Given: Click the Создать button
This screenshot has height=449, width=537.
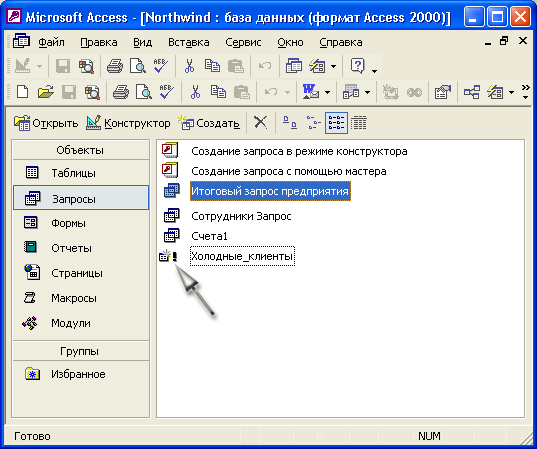Looking at the screenshot, I should pos(209,123).
